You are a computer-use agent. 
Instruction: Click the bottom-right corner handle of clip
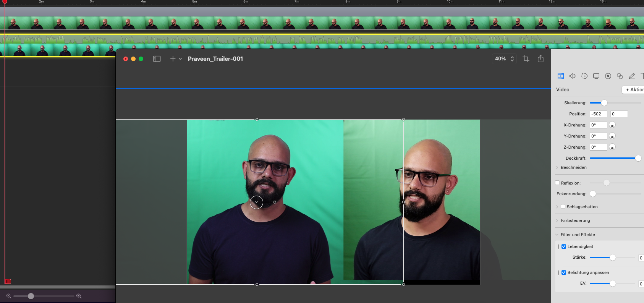403,284
